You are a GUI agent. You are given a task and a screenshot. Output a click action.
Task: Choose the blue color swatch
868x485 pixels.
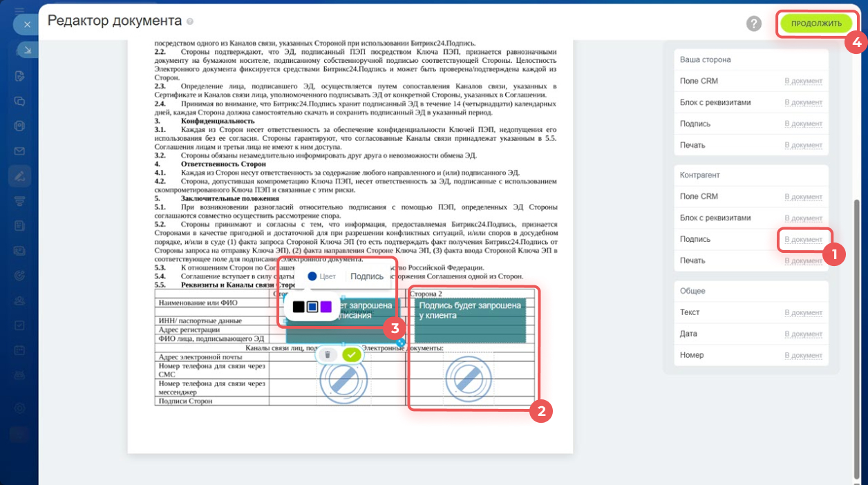point(312,306)
